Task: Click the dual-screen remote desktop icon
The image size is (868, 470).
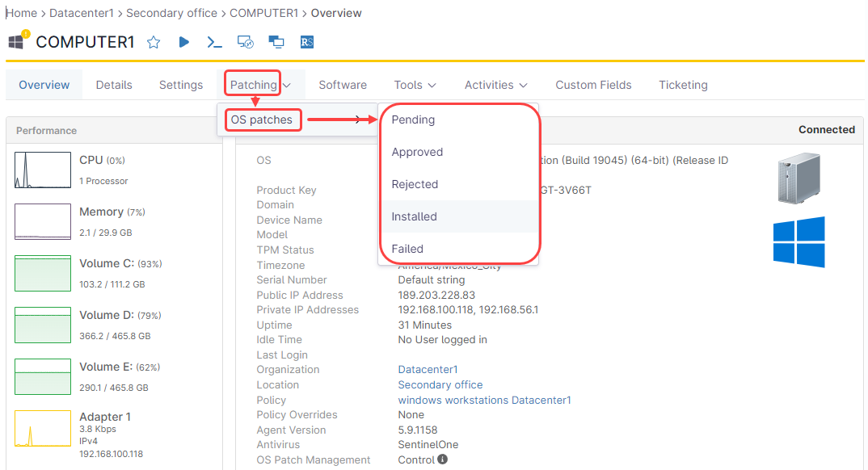Action: [276, 42]
